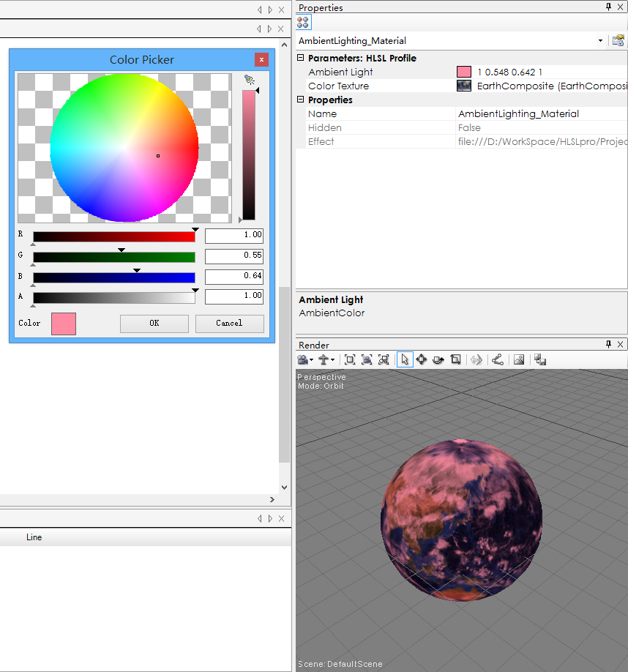The width and height of the screenshot is (628, 672).
Task: Pin the Render panel
Action: 608,344
